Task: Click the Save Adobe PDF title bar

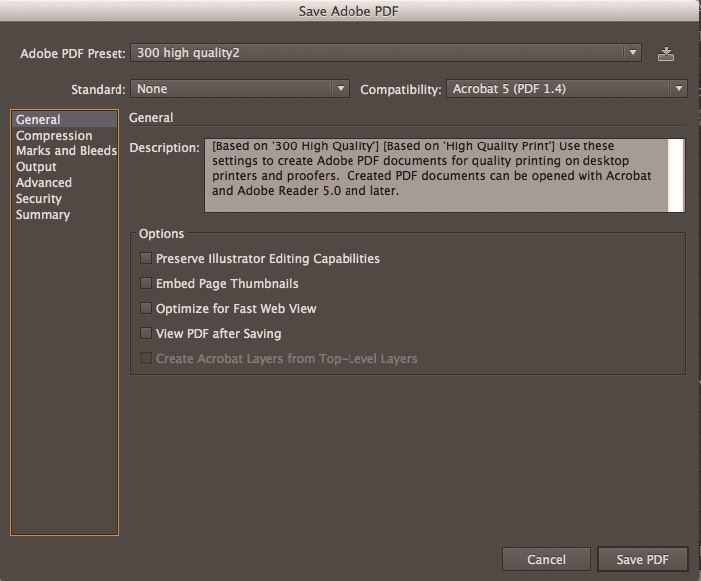Action: pyautogui.click(x=350, y=11)
